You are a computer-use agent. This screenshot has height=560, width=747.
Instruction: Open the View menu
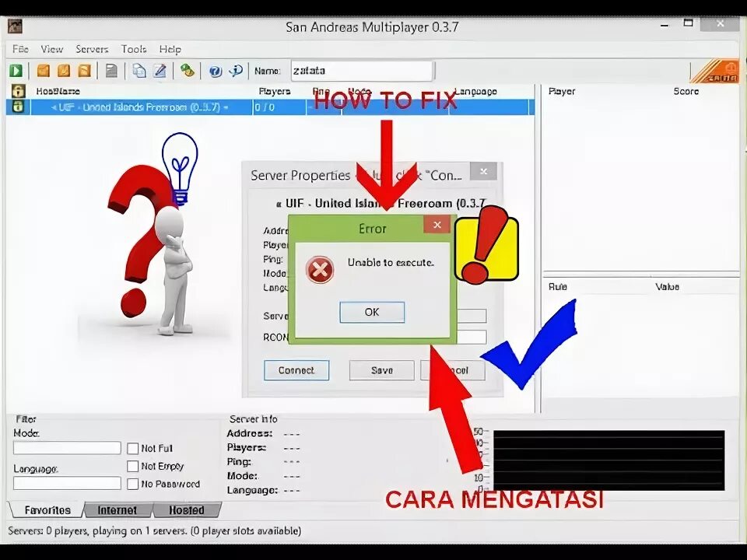(52, 49)
